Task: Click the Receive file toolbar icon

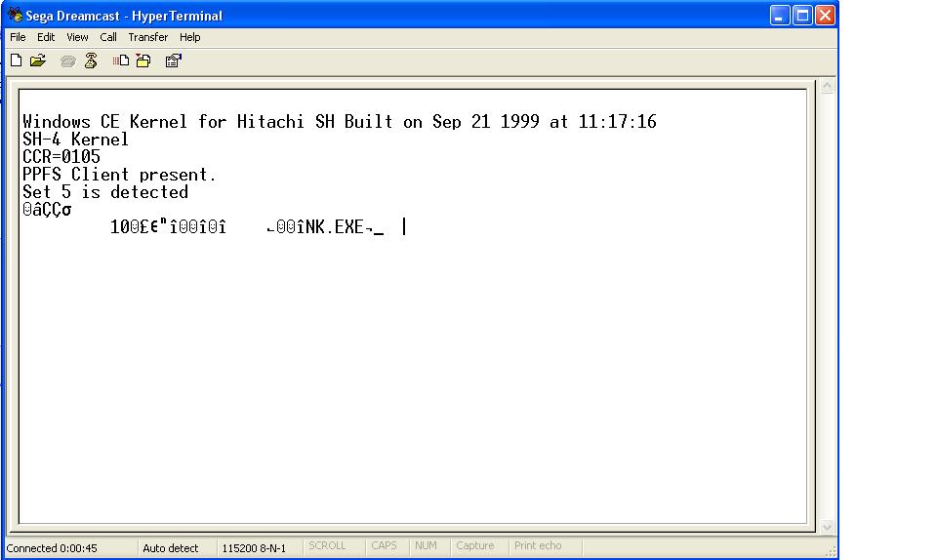Action: (143, 60)
